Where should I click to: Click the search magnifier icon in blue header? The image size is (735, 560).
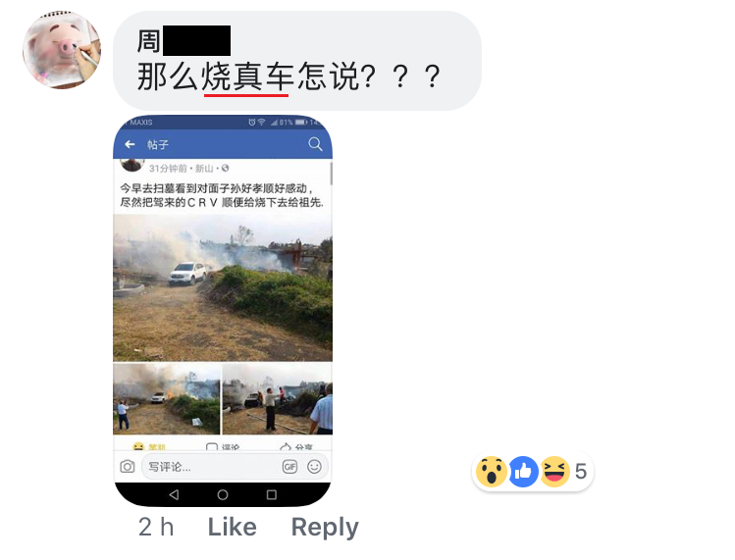315,144
